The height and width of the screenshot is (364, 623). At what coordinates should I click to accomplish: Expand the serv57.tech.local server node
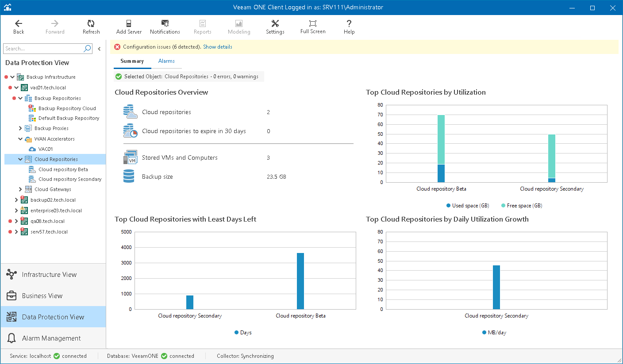tap(16, 232)
